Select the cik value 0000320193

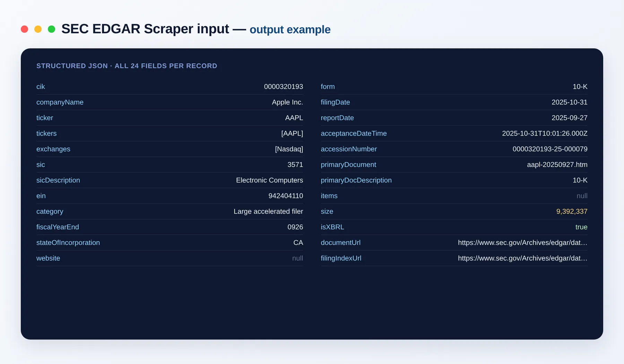(284, 87)
